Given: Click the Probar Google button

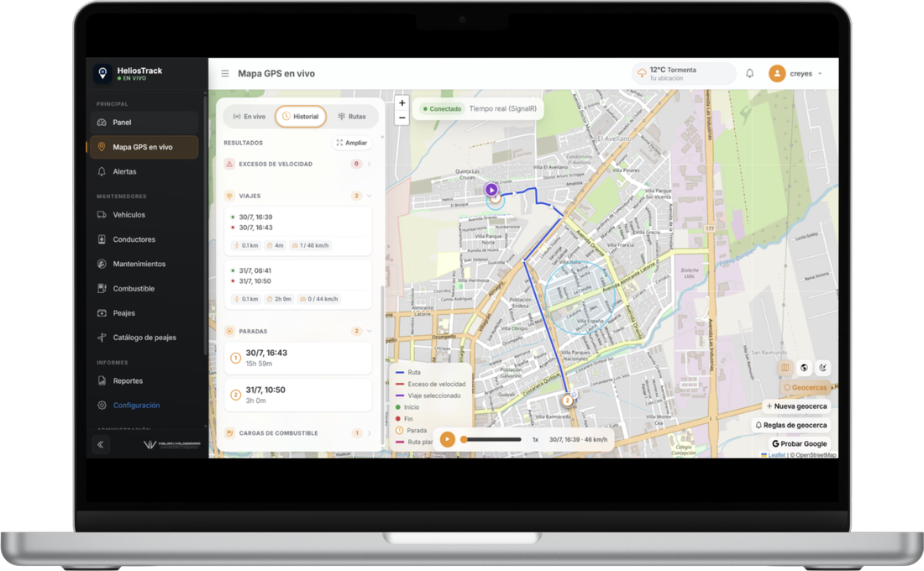Looking at the screenshot, I should (x=799, y=443).
